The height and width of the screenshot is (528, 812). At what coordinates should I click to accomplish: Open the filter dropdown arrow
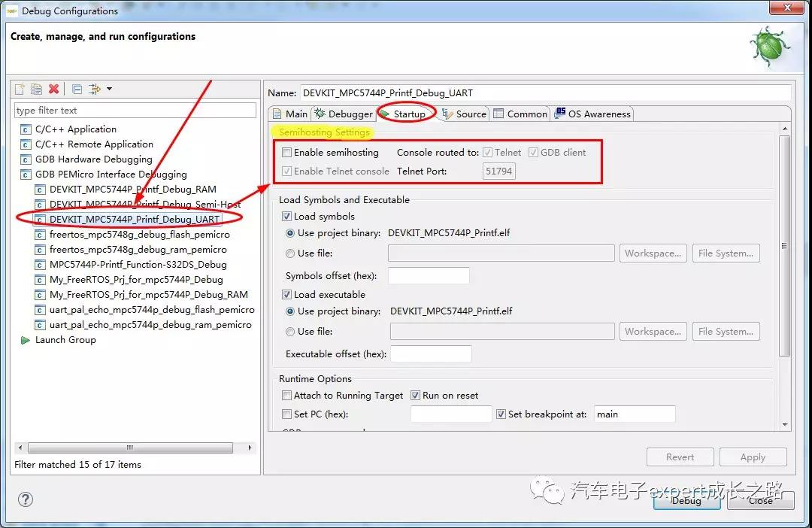click(109, 89)
